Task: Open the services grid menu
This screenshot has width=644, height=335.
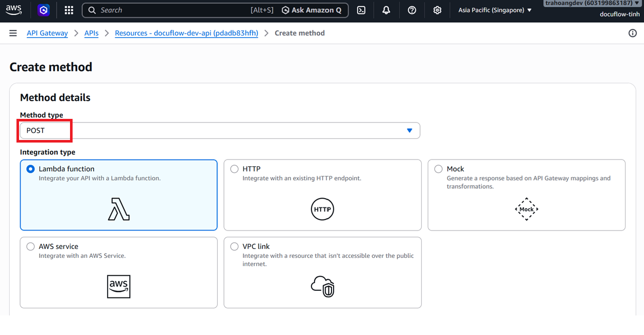Action: click(69, 10)
